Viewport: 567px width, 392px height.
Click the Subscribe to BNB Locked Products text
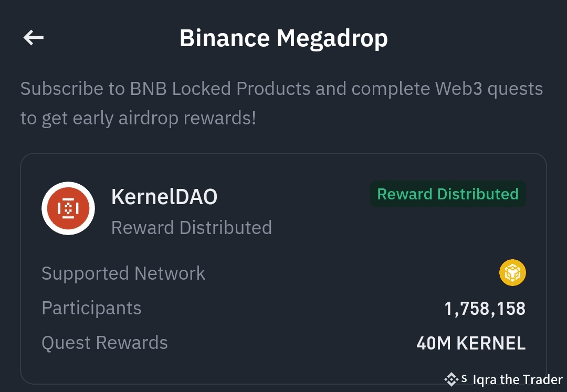[165, 89]
